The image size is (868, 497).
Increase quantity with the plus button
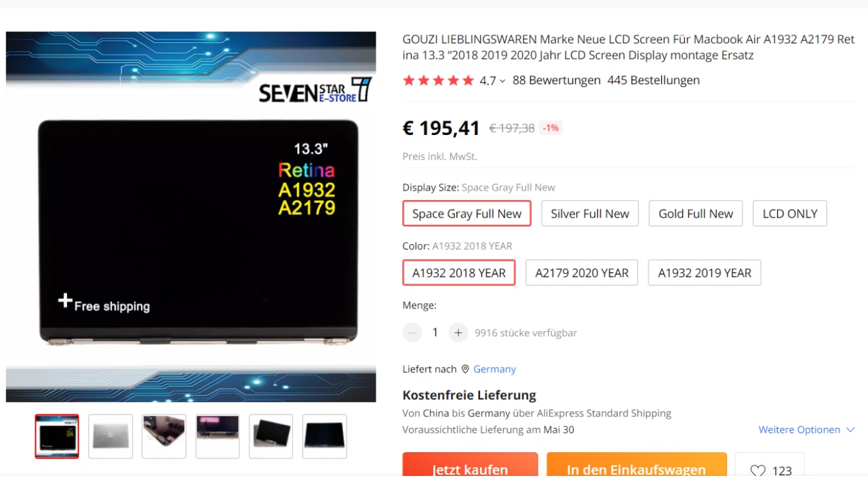[458, 332]
